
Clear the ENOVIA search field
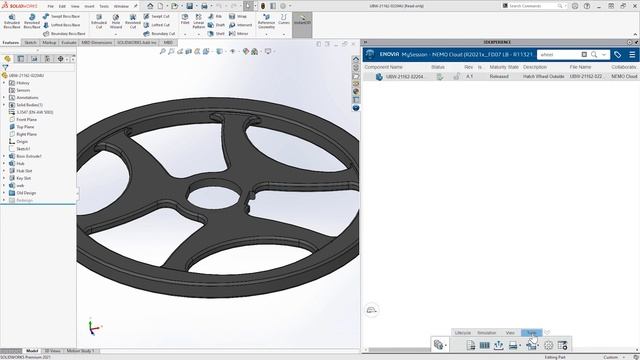pos(584,54)
